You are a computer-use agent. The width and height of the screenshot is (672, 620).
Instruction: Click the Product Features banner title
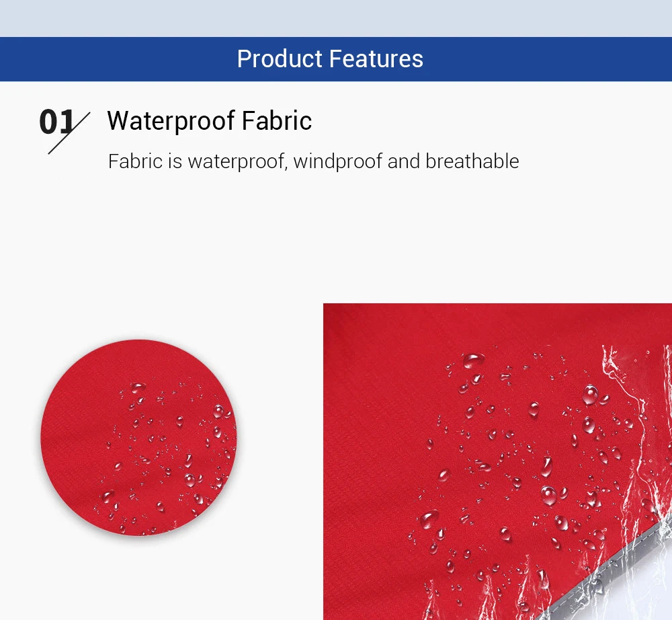coord(330,59)
